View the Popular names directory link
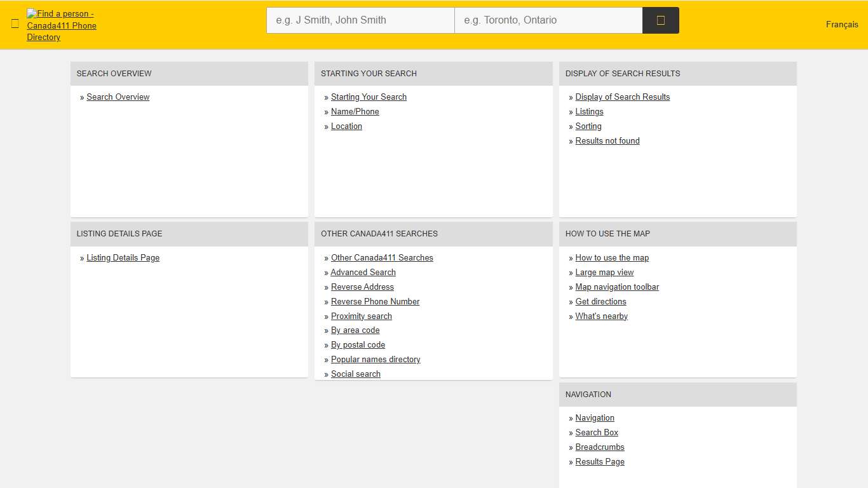868x488 pixels. point(376,359)
